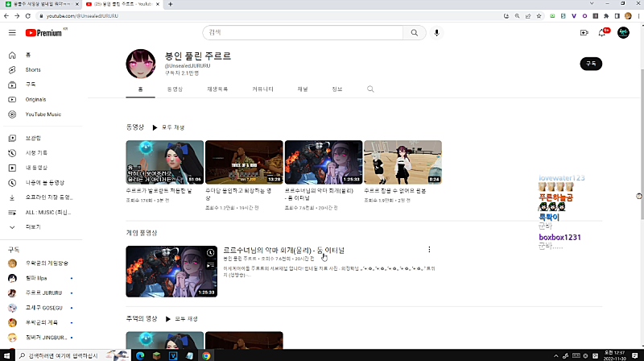Add featured video to Watch Later via clock overlay

[211, 253]
